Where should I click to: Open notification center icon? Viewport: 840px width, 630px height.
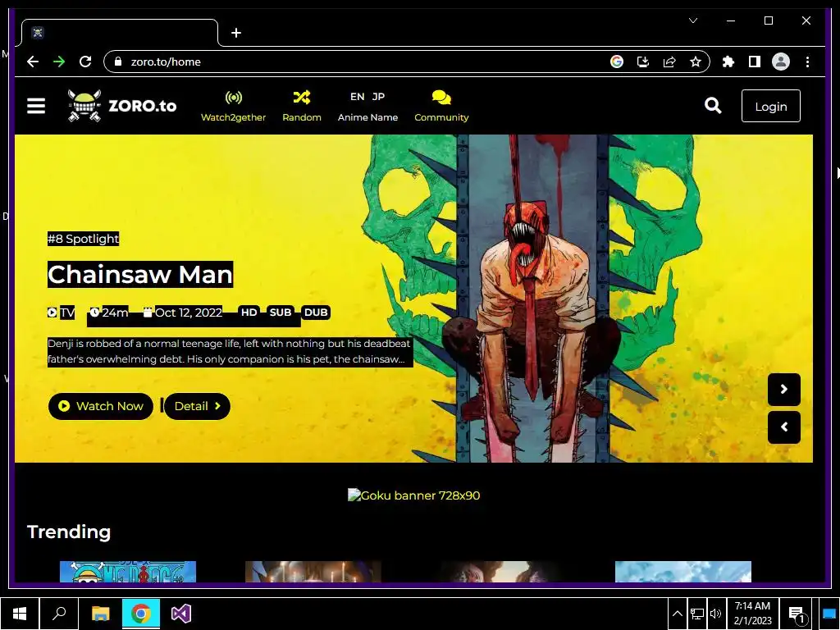(x=797, y=614)
